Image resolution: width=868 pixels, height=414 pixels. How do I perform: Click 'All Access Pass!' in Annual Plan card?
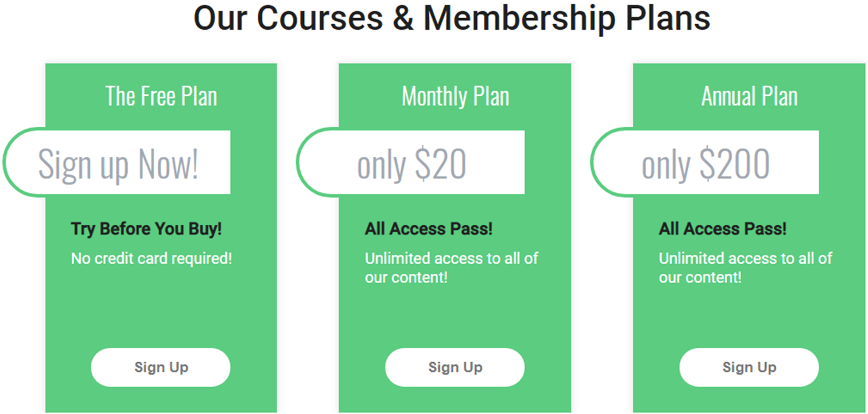pyautogui.click(x=722, y=229)
